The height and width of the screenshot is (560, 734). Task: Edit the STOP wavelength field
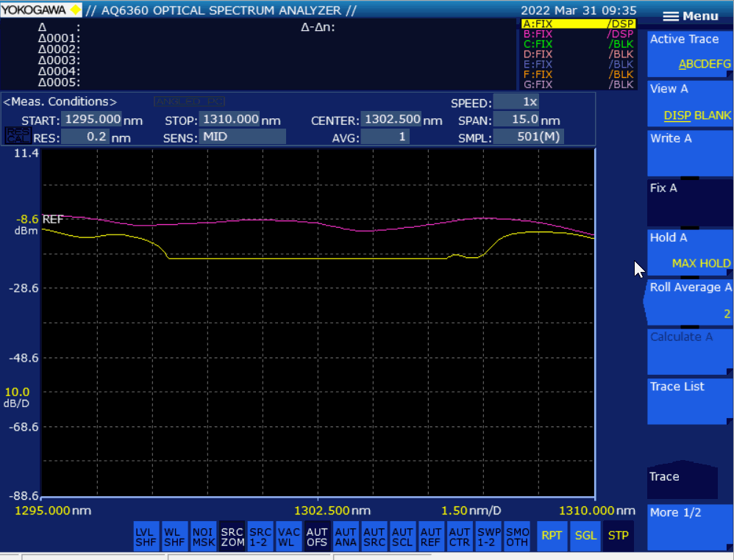coord(229,119)
